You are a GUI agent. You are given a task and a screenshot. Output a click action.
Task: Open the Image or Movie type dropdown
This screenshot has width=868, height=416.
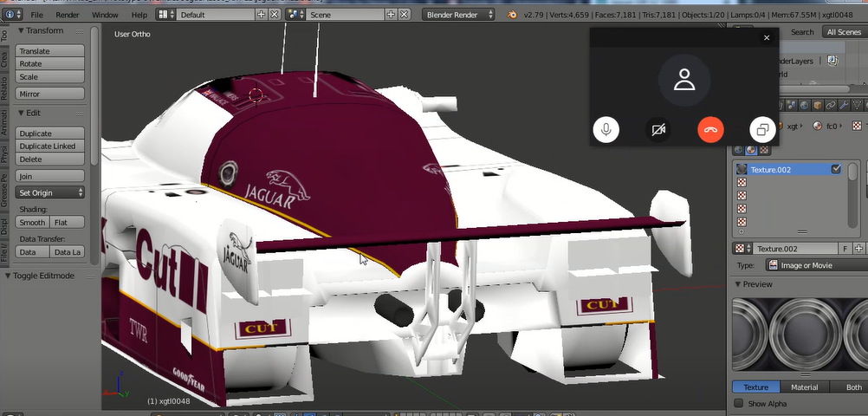pos(817,265)
